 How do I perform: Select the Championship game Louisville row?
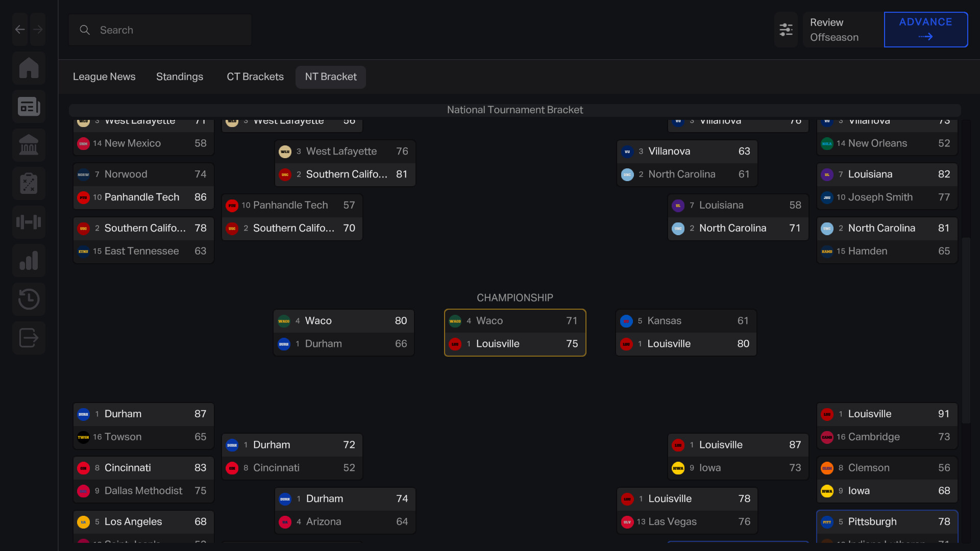click(x=515, y=344)
